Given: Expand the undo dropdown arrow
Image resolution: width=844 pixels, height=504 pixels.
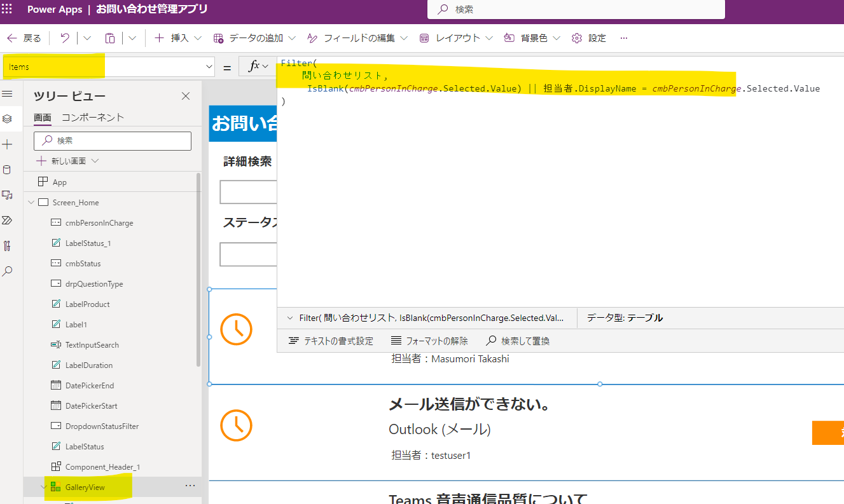Looking at the screenshot, I should [87, 38].
